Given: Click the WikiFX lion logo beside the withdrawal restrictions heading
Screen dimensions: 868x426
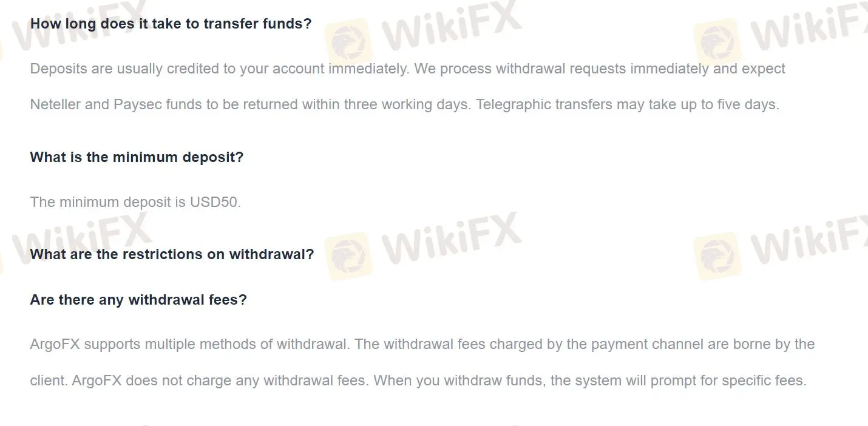Looking at the screenshot, I should click(x=347, y=255).
